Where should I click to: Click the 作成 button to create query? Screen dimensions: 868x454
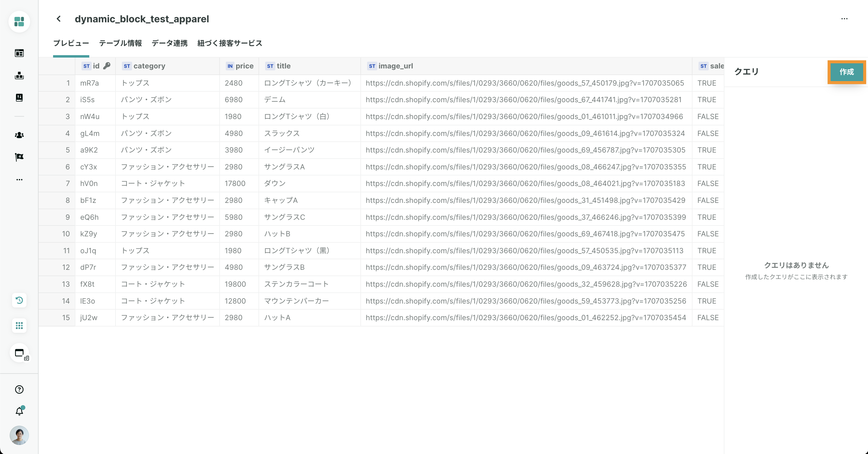coord(846,72)
